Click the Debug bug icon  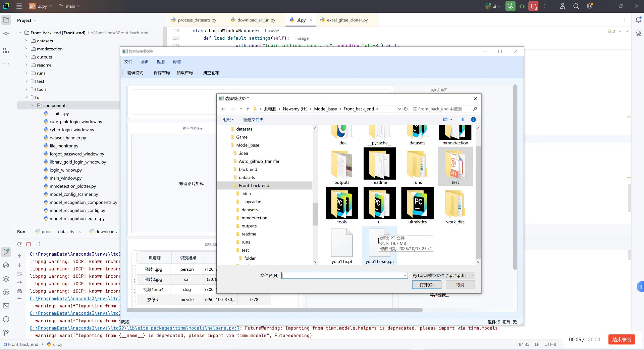coord(522,6)
